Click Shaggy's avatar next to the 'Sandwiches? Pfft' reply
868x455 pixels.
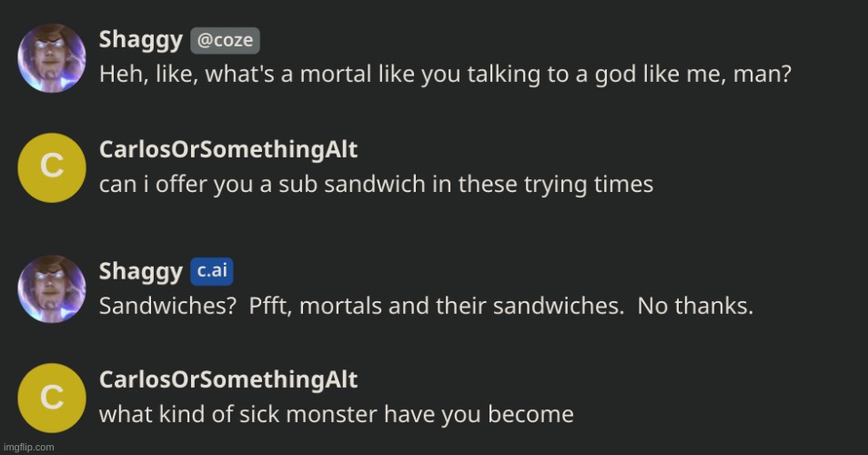(52, 288)
